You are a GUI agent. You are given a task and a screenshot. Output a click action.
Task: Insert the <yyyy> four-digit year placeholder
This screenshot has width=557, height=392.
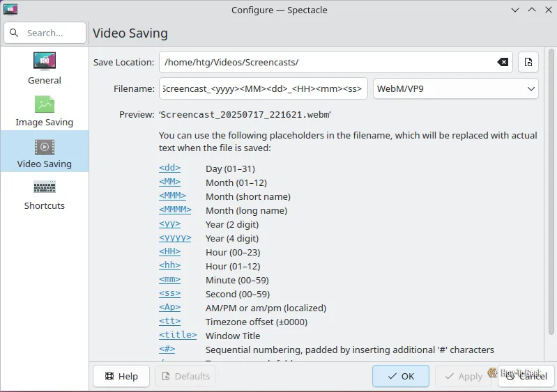click(x=175, y=237)
